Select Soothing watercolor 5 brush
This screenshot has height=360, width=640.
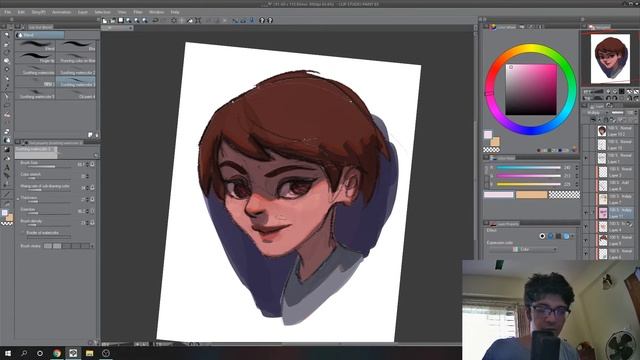[36, 93]
